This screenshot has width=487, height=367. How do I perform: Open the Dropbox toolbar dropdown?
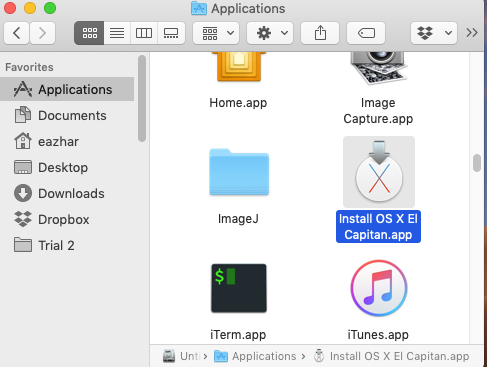point(434,33)
